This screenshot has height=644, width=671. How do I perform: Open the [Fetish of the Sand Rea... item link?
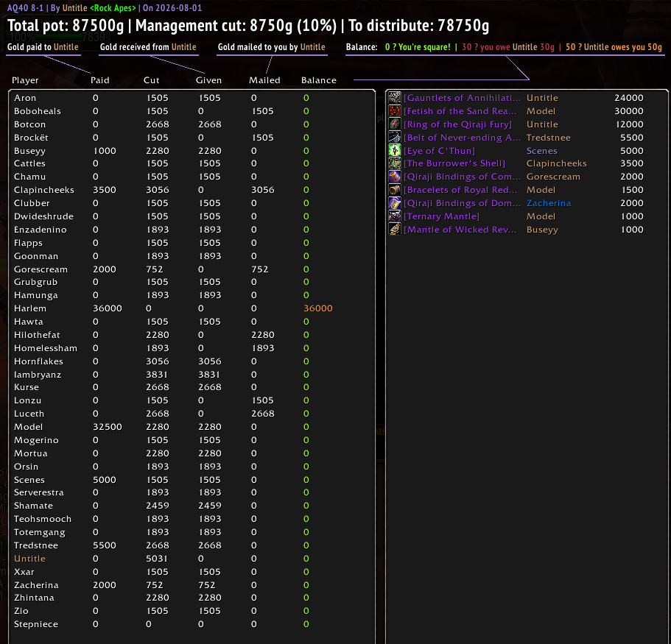[460, 111]
